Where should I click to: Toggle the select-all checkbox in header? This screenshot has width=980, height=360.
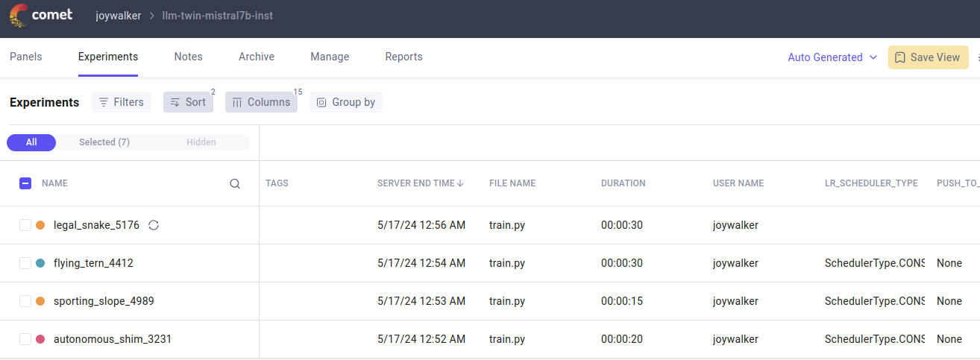(x=25, y=183)
